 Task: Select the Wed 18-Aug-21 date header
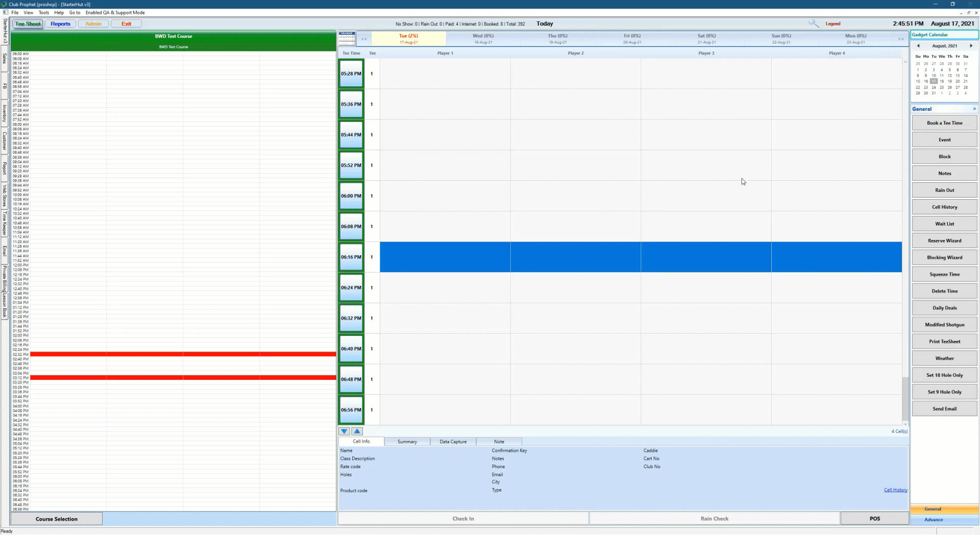point(483,39)
